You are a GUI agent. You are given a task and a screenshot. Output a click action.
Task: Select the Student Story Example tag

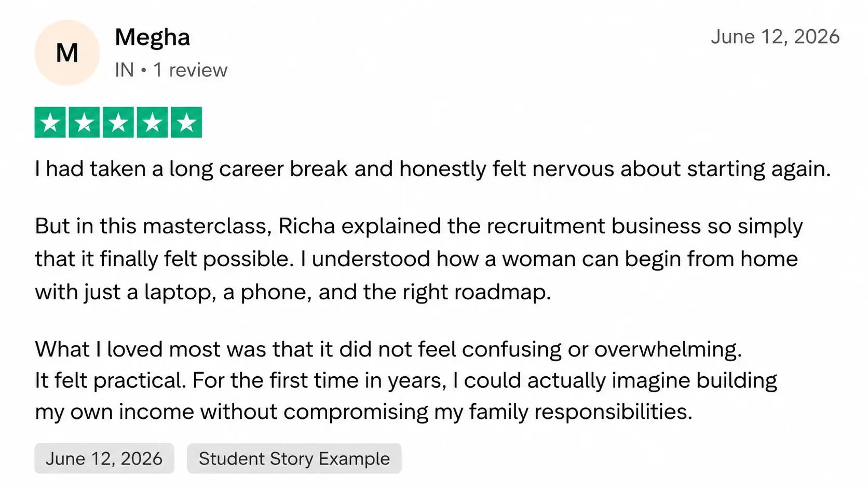(294, 458)
